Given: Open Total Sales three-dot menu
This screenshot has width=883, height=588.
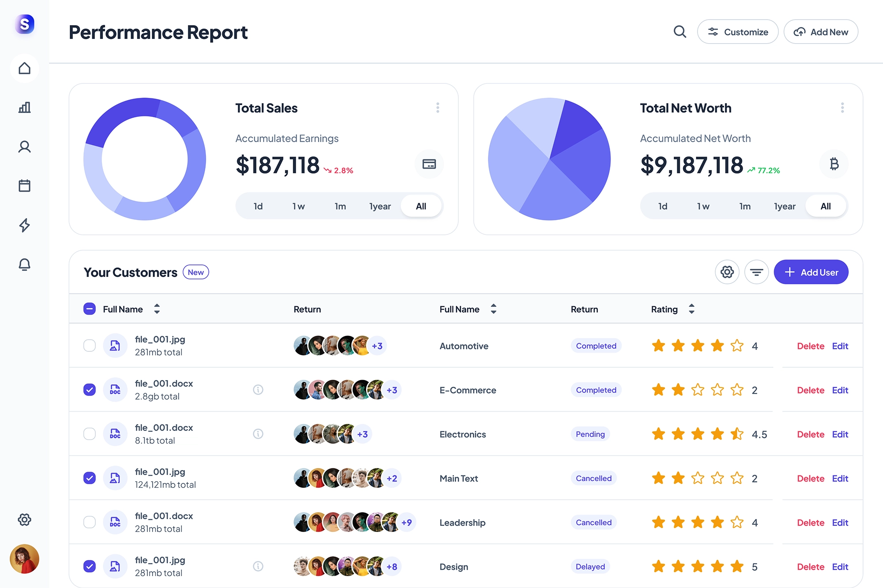Looking at the screenshot, I should click(438, 108).
